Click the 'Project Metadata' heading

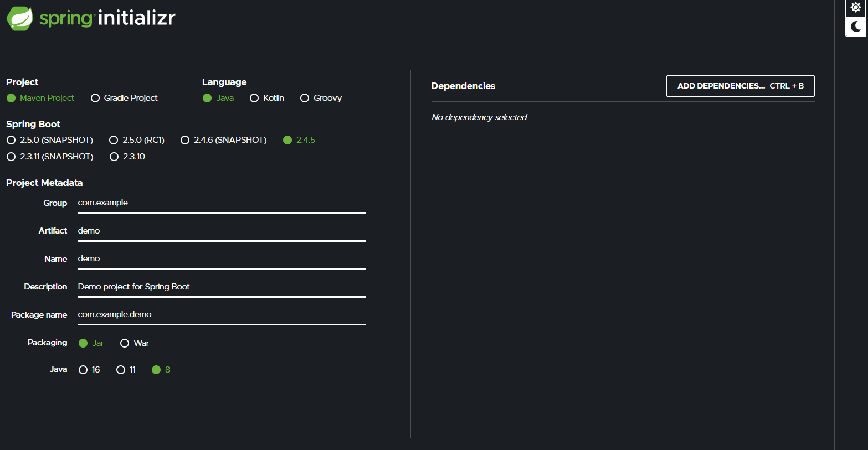44,183
